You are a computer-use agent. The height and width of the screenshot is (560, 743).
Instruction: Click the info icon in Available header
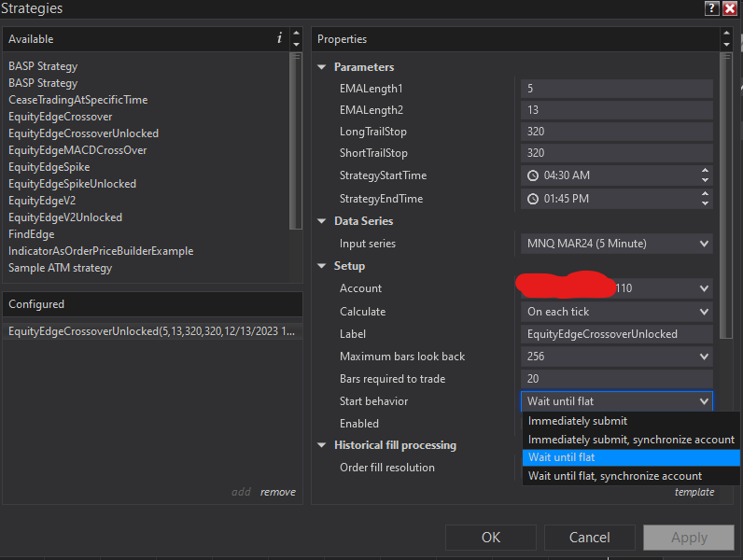[279, 38]
